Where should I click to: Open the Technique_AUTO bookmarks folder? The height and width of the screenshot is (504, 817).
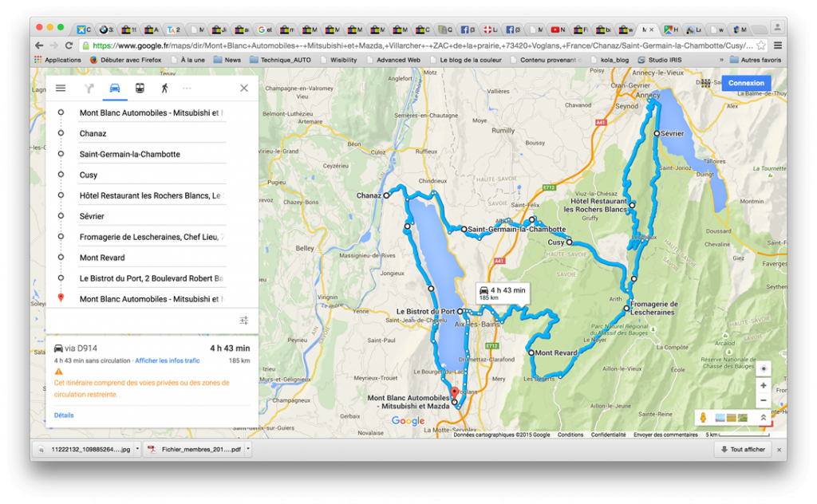tap(280, 60)
